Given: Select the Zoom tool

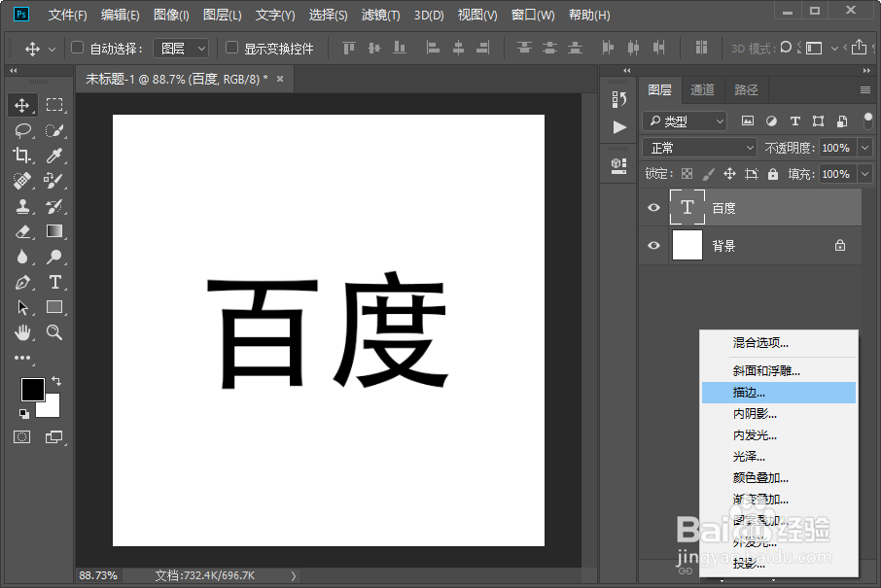Looking at the screenshot, I should click(x=54, y=332).
